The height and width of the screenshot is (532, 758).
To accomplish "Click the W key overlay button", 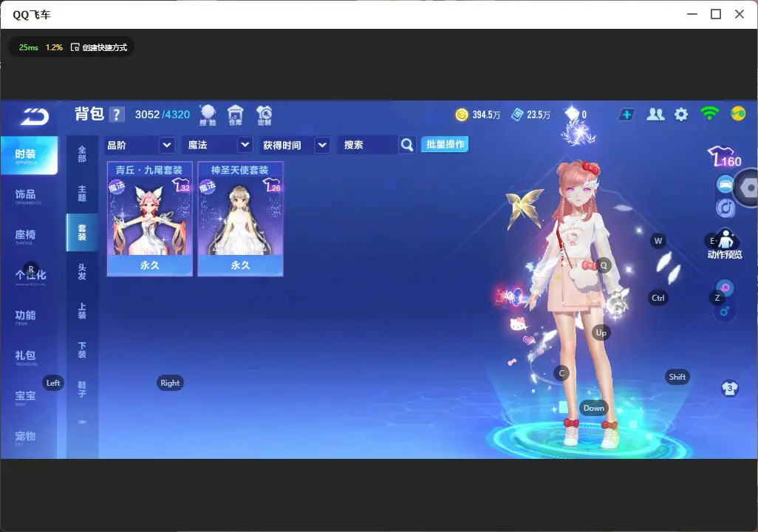I will (658, 241).
